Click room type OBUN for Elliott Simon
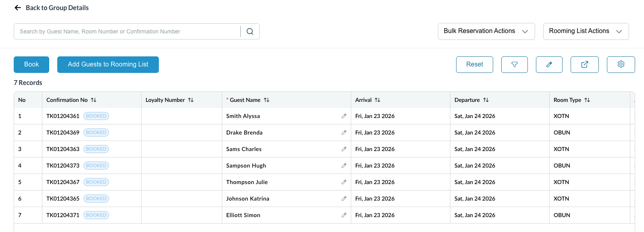 point(562,215)
